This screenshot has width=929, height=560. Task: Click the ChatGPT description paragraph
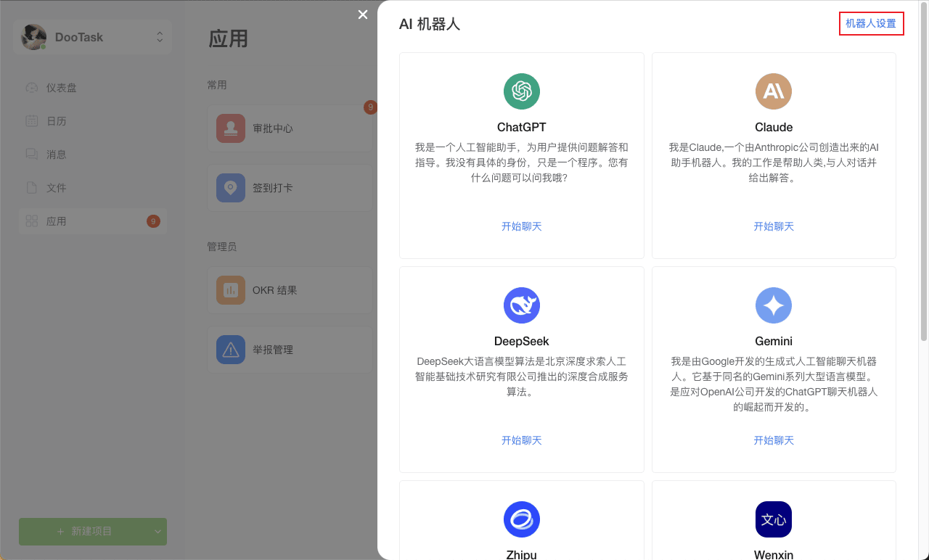(x=522, y=162)
